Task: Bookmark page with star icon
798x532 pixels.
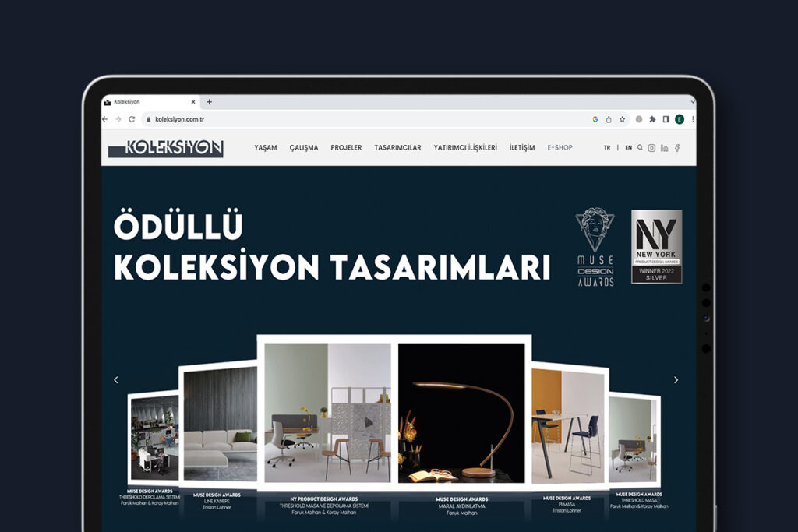Action: pos(622,119)
